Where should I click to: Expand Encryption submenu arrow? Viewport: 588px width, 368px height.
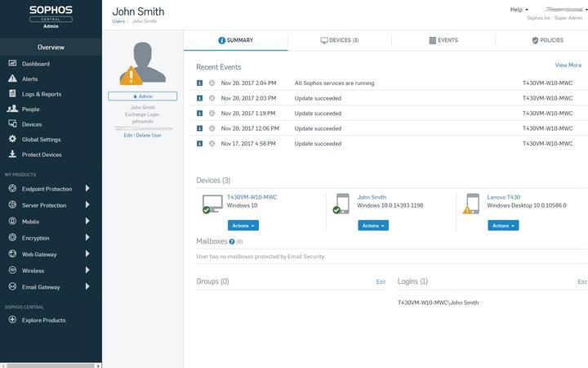87,237
